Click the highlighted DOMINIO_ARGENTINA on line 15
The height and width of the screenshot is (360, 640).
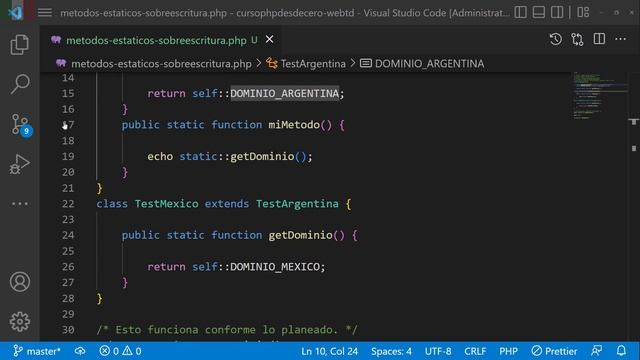point(284,93)
